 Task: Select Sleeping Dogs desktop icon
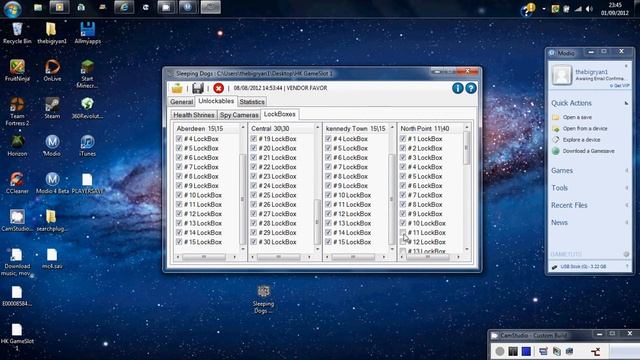click(263, 300)
